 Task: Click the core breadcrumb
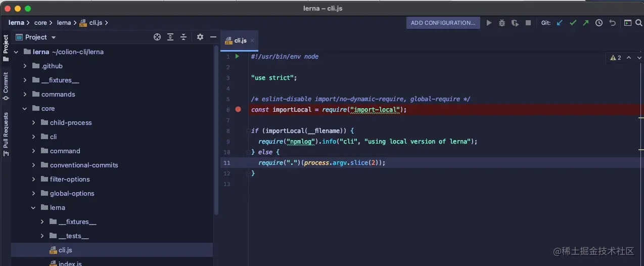[x=40, y=23]
